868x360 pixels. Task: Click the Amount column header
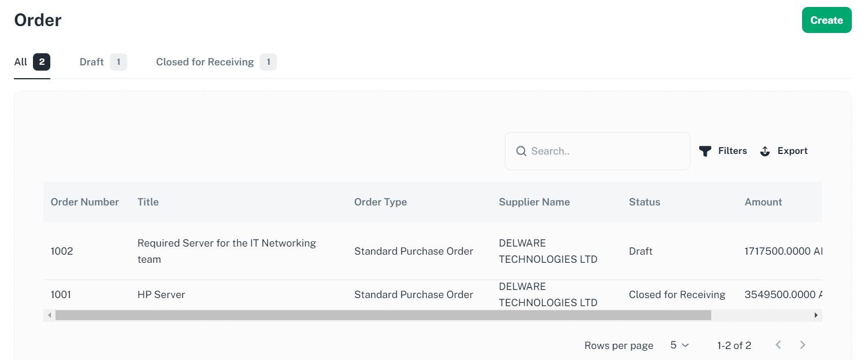coord(763,202)
